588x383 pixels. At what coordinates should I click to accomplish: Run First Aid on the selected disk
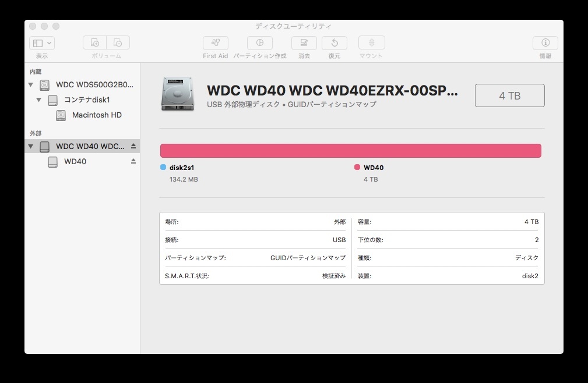click(x=215, y=42)
